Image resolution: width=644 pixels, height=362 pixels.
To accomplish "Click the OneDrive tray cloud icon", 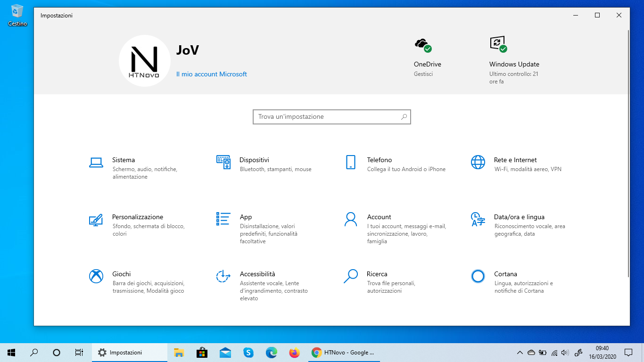I will click(x=531, y=352).
